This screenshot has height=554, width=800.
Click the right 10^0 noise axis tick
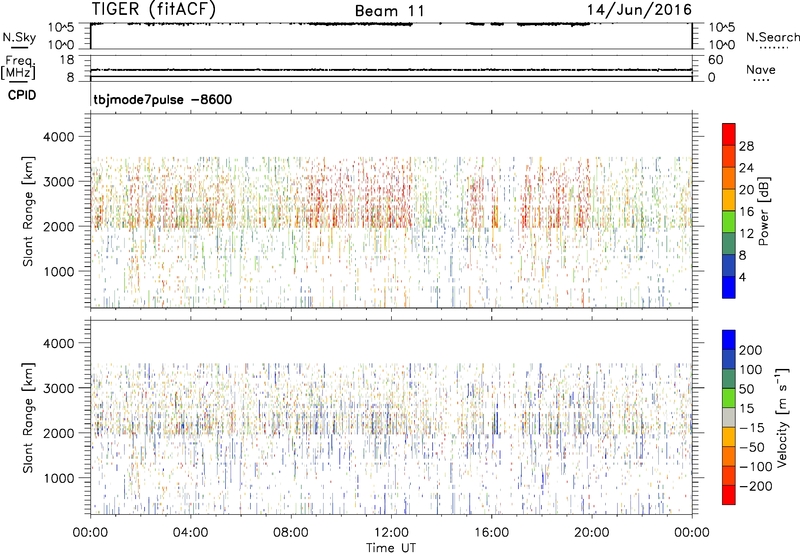click(721, 45)
